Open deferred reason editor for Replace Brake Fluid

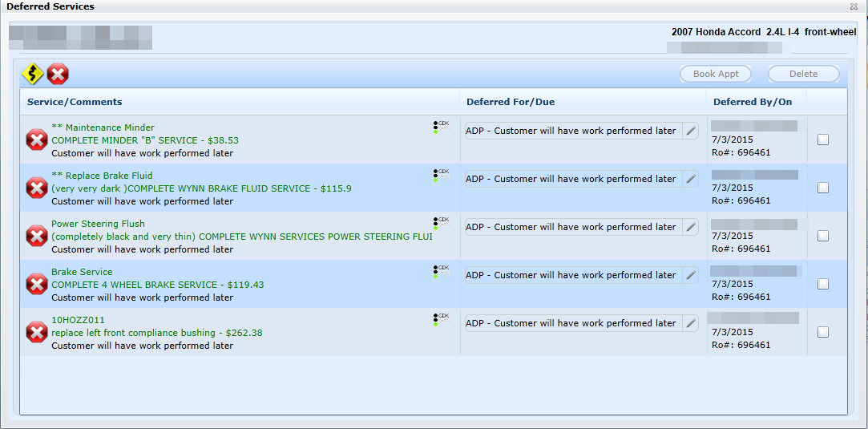point(690,179)
